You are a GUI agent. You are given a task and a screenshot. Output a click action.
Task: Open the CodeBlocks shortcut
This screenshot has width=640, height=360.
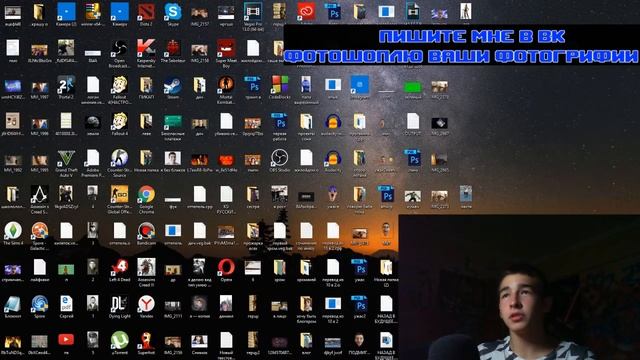pyautogui.click(x=280, y=86)
